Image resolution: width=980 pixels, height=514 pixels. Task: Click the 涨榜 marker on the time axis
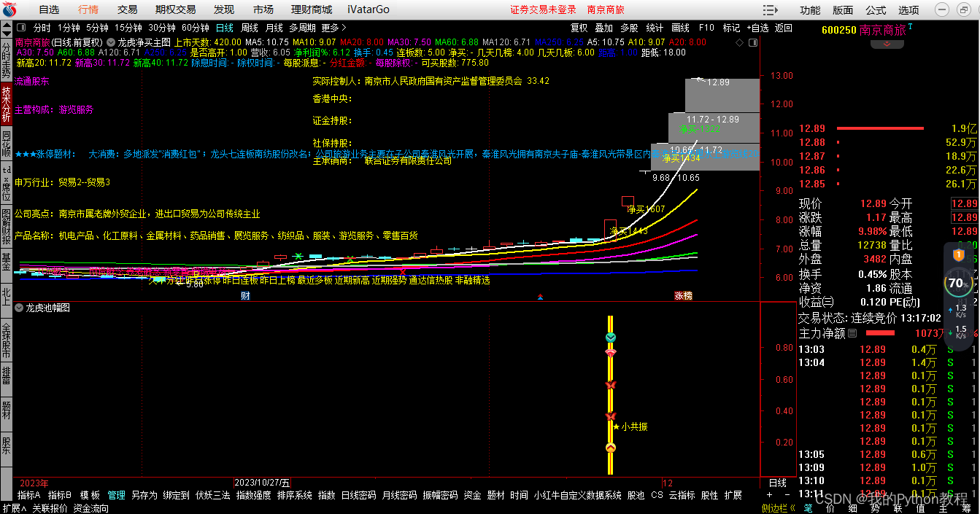click(x=683, y=296)
